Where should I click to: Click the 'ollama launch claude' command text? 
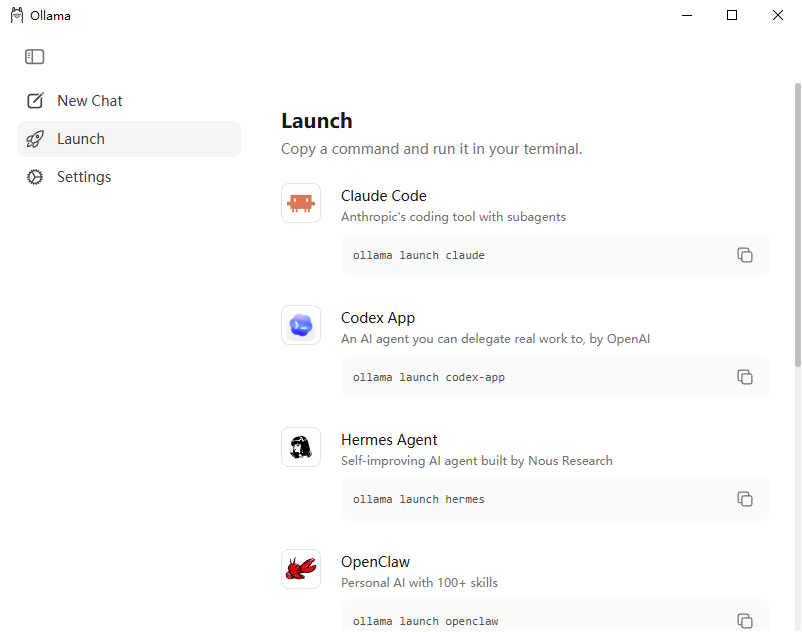point(418,255)
